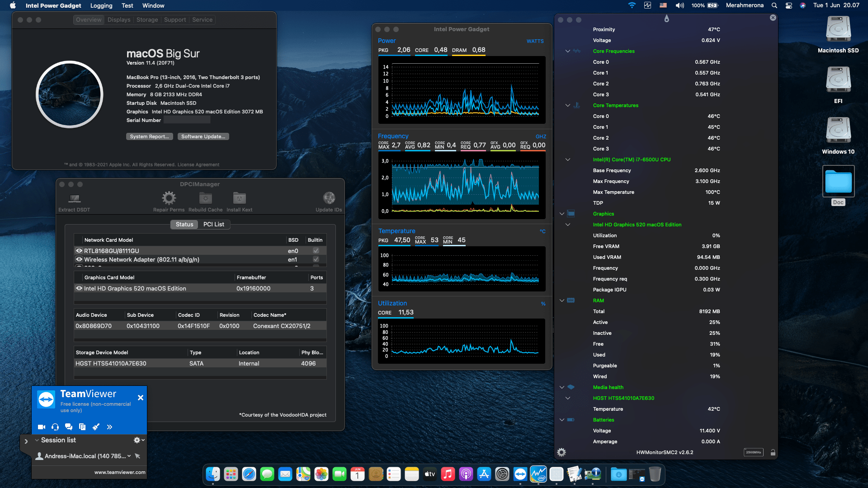Screen dimensions: 868x488
Task: Start TeamViewer video call icon
Action: (x=42, y=427)
